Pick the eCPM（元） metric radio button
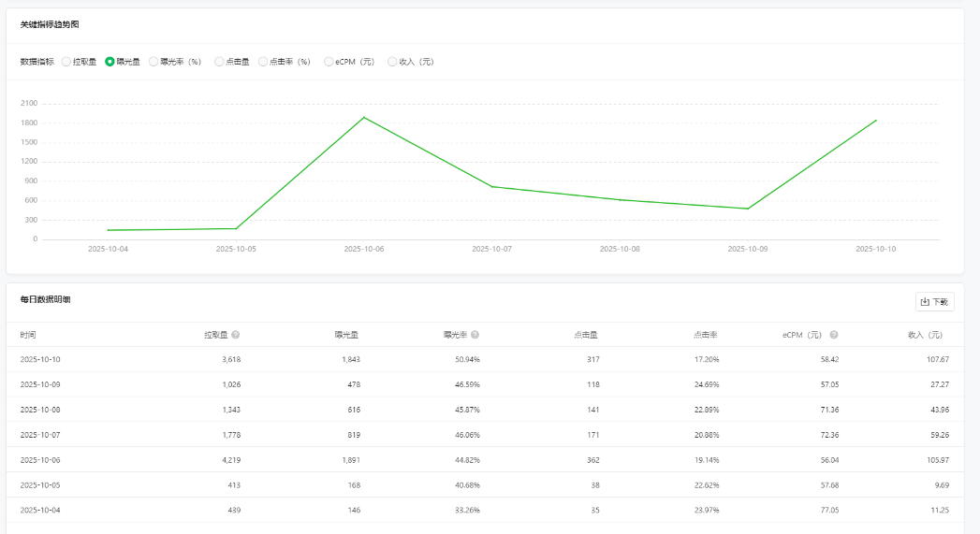Viewport: 980px width, 534px height. click(x=329, y=62)
